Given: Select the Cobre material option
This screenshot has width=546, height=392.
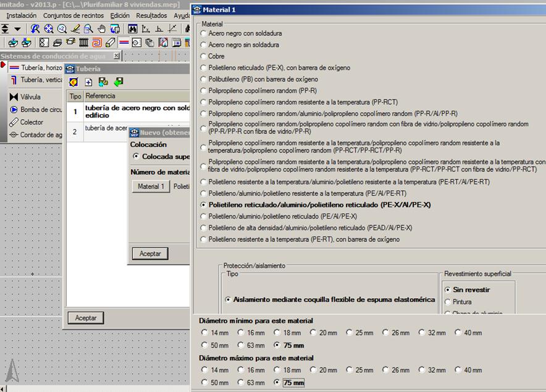Looking at the screenshot, I should tap(204, 56).
